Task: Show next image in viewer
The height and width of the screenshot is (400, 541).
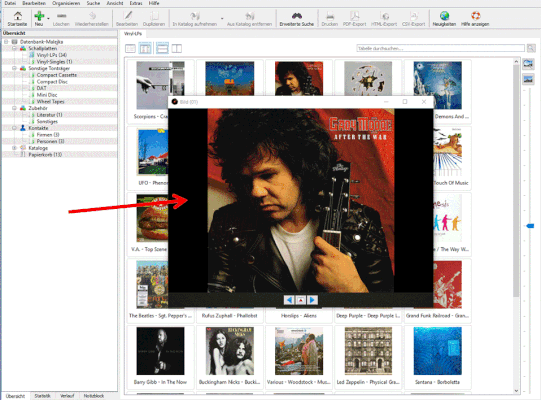Action: point(312,300)
